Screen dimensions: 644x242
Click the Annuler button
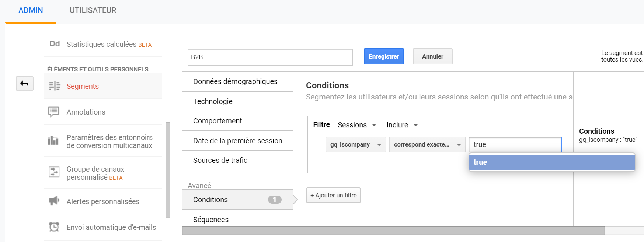click(x=433, y=56)
